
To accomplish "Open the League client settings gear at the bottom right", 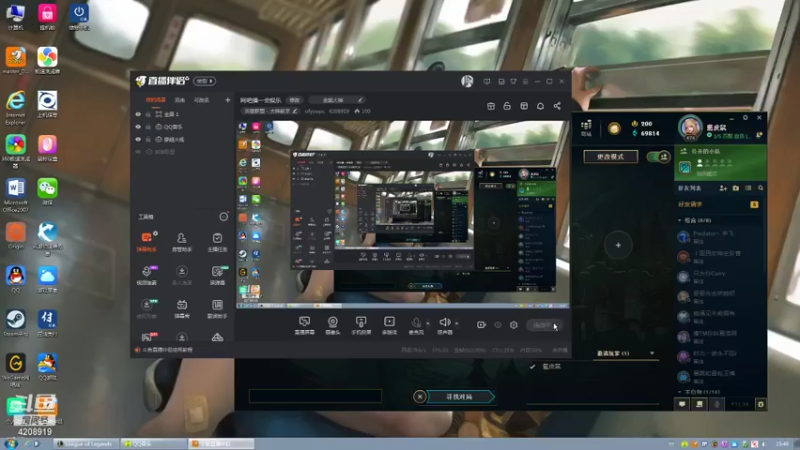I will click(761, 404).
